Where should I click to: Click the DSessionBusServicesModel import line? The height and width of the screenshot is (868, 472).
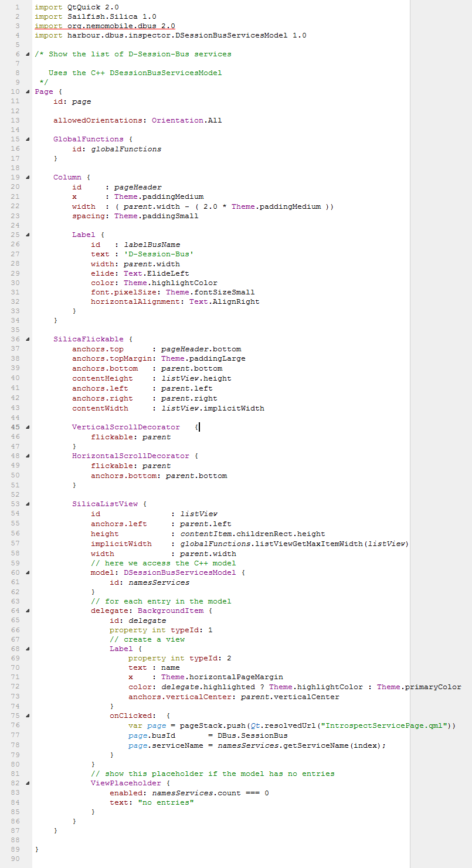coord(171,35)
